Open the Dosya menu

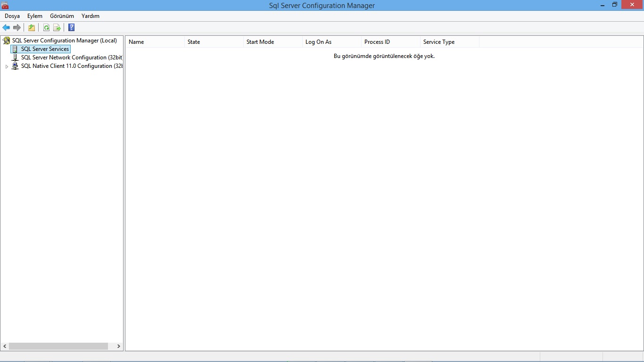coord(12,16)
